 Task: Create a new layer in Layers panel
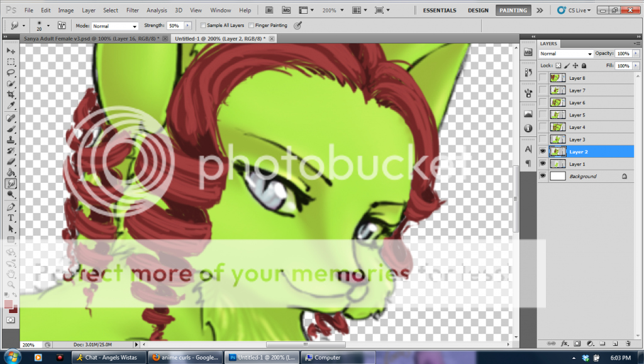(614, 343)
